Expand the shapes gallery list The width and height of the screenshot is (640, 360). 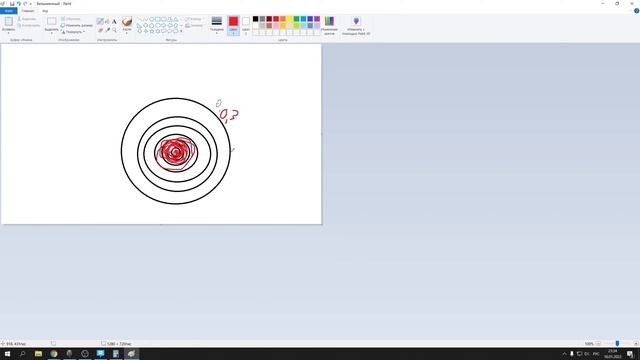click(x=181, y=31)
